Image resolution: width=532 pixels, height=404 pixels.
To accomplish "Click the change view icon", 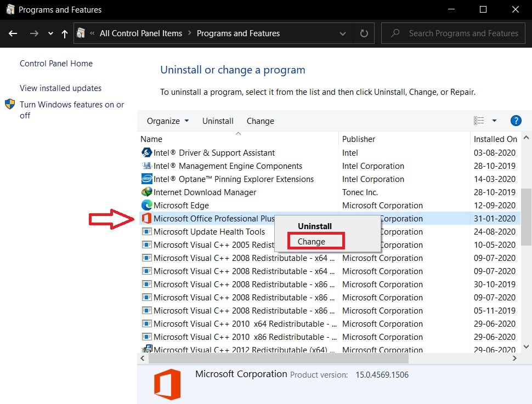I will point(479,121).
